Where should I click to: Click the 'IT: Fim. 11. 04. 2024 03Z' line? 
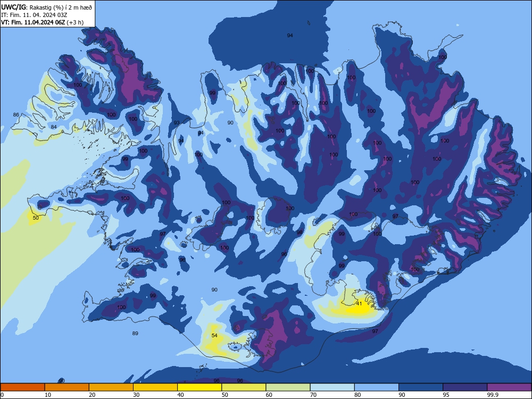(34, 15)
